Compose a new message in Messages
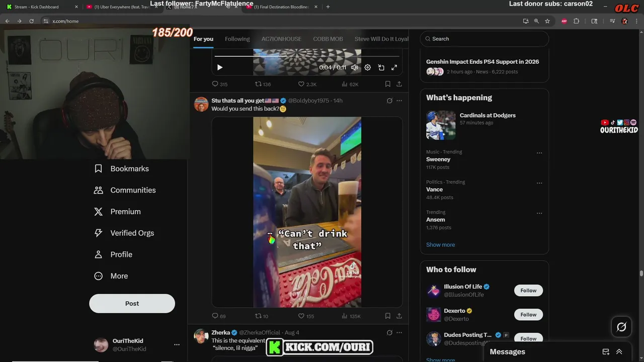Viewport: 644px width, 362px height. point(606,352)
